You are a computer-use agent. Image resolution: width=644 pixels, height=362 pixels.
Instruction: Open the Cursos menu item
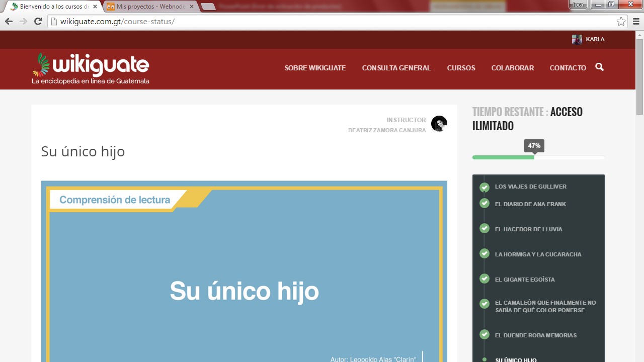(x=461, y=68)
